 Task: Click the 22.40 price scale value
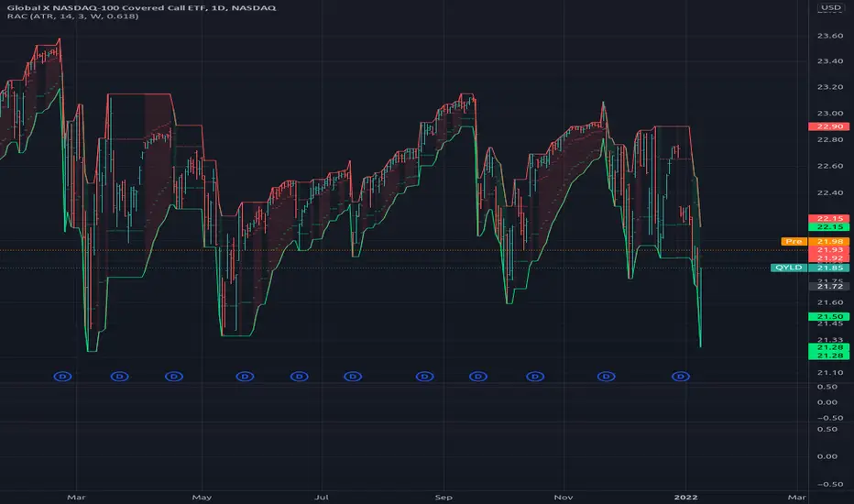point(830,192)
